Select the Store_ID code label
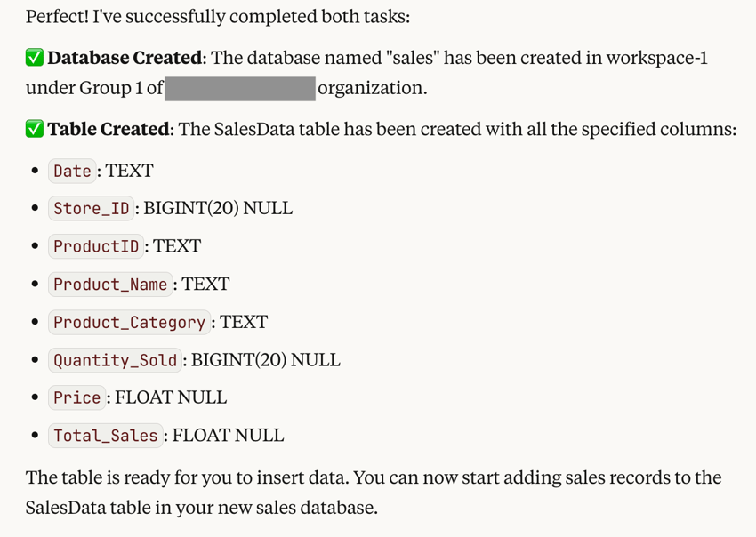 92,209
